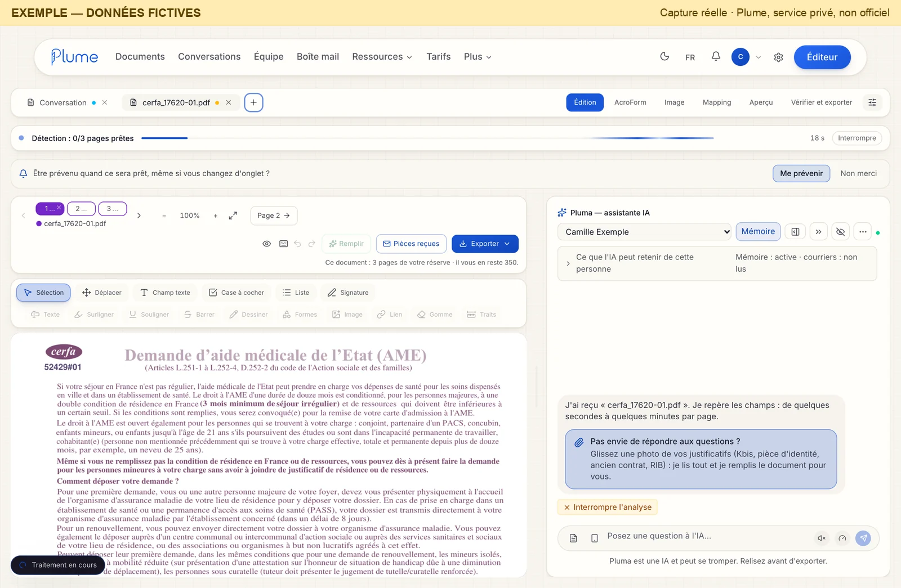The image size is (901, 588).
Task: Click the layout sliders icon near Vérifier et exporter
Action: pyautogui.click(x=872, y=102)
